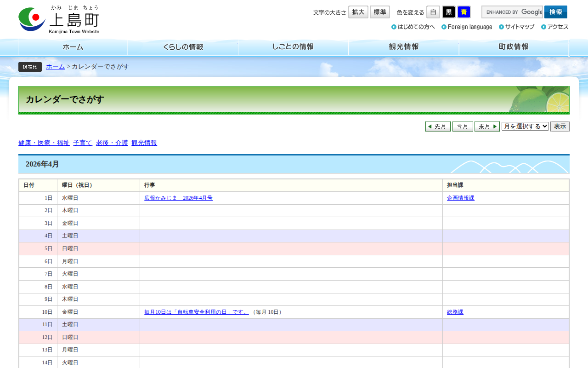This screenshot has height=368, width=588.
Task: Open 月を選択する dropdown
Action: tap(525, 126)
